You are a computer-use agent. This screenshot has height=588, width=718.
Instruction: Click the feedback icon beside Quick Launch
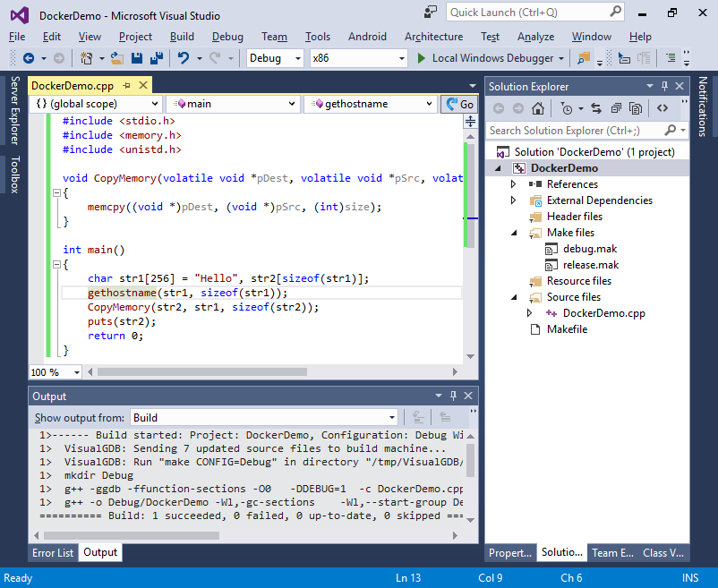pos(430,12)
